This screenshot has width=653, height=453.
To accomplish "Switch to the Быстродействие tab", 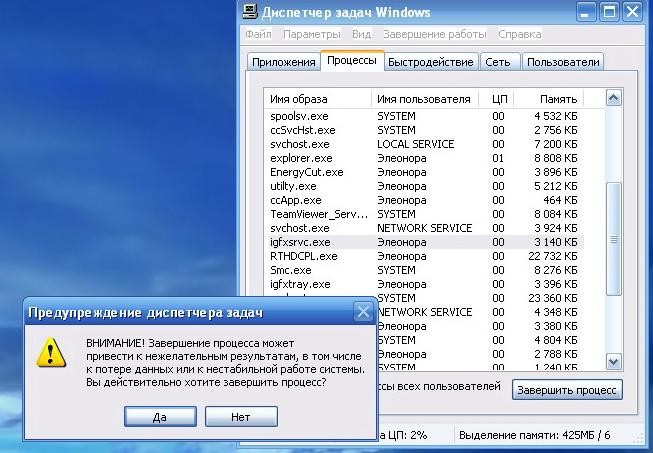I will coord(431,62).
